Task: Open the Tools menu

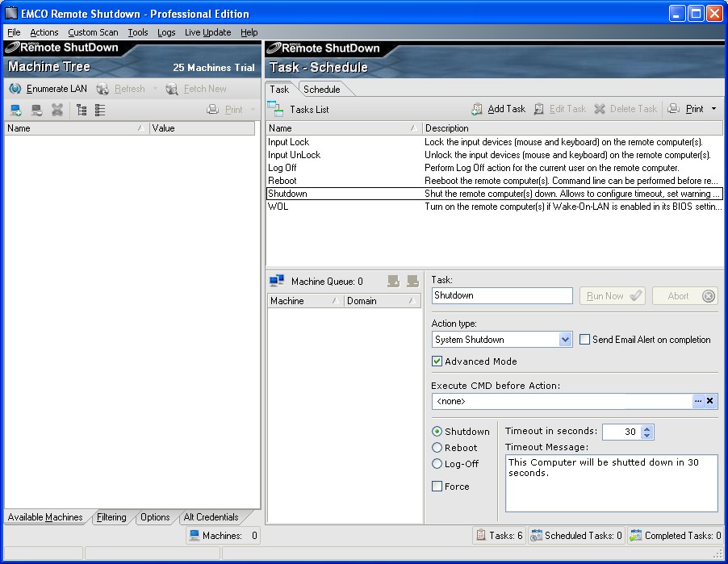Action: coord(138,32)
